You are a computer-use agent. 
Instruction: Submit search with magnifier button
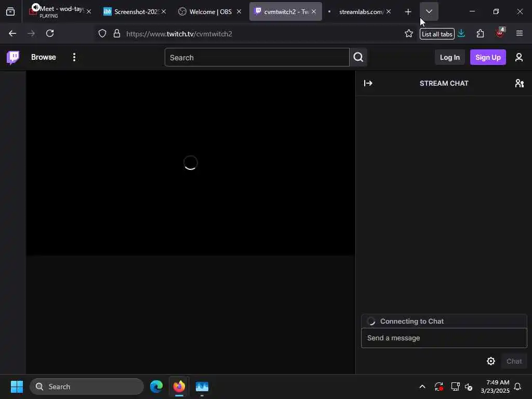[358, 57]
